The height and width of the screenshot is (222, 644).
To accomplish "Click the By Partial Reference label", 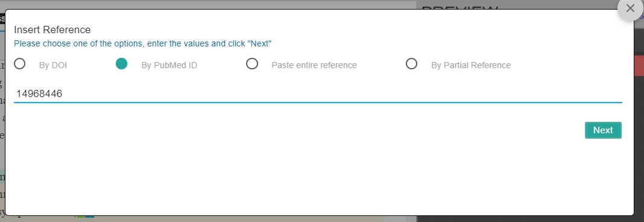I will coord(471,65).
